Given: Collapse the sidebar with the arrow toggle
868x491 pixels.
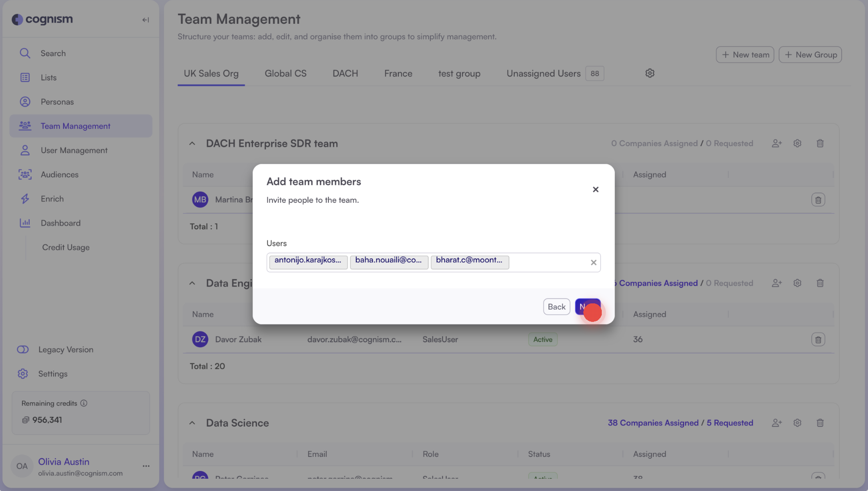Looking at the screenshot, I should pyautogui.click(x=146, y=19).
